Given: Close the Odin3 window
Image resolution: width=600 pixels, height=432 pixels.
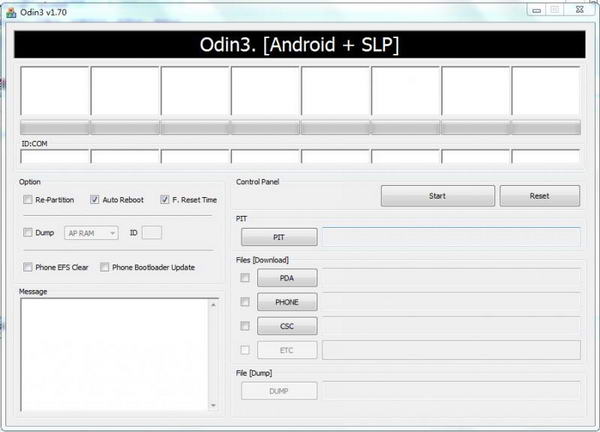Looking at the screenshot, I should point(580,10).
